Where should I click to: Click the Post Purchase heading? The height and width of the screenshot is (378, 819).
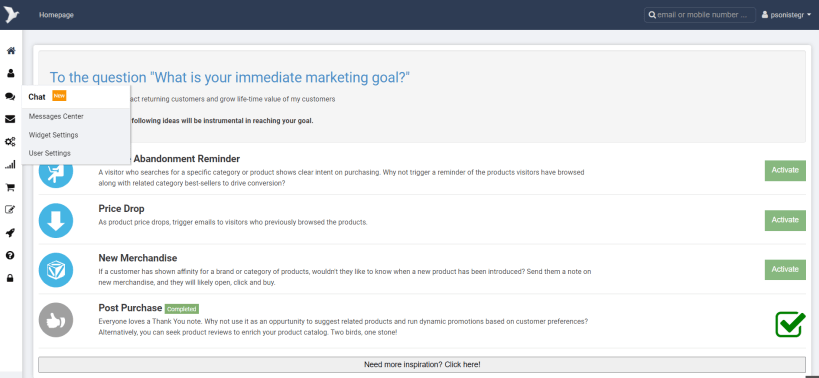[x=130, y=308]
